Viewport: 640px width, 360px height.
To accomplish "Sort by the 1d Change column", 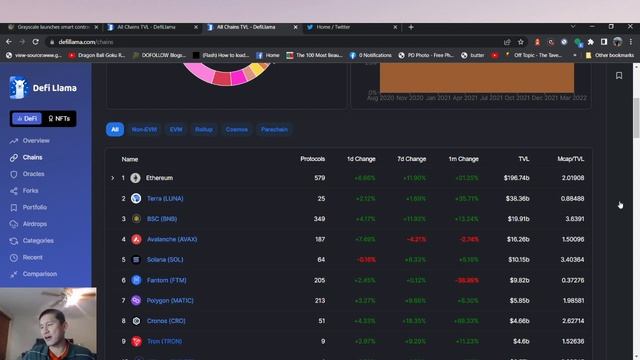I will point(361,159).
